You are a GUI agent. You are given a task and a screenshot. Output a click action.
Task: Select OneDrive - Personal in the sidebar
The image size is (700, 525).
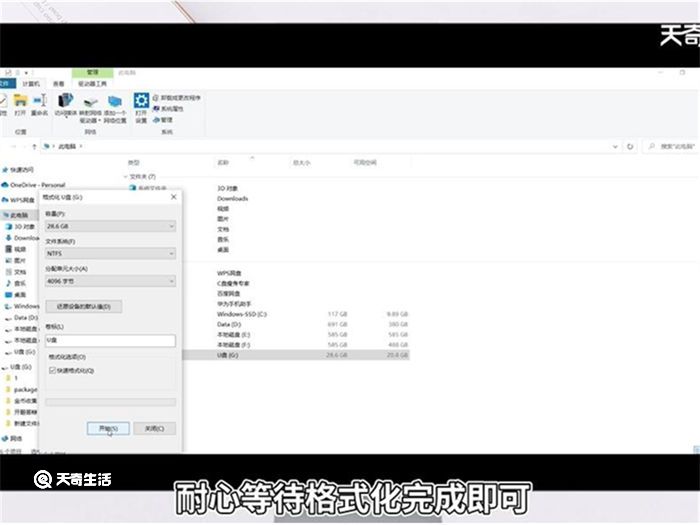34,185
